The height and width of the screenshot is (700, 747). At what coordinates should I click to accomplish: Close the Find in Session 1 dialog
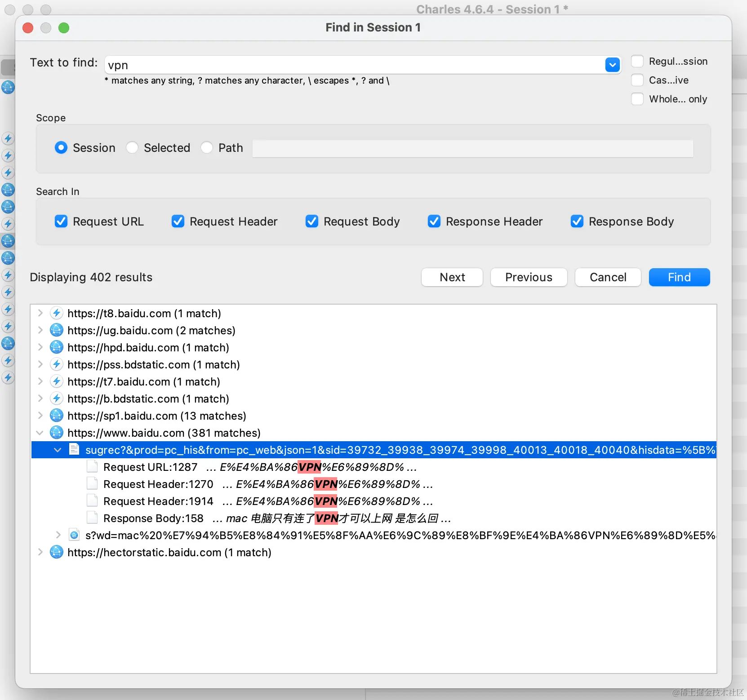tap(28, 28)
